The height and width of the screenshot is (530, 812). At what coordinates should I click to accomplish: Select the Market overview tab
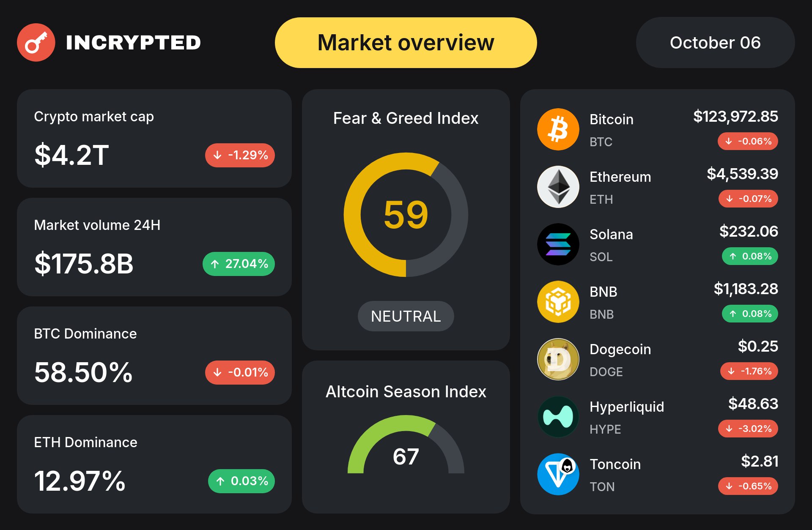coord(406,43)
